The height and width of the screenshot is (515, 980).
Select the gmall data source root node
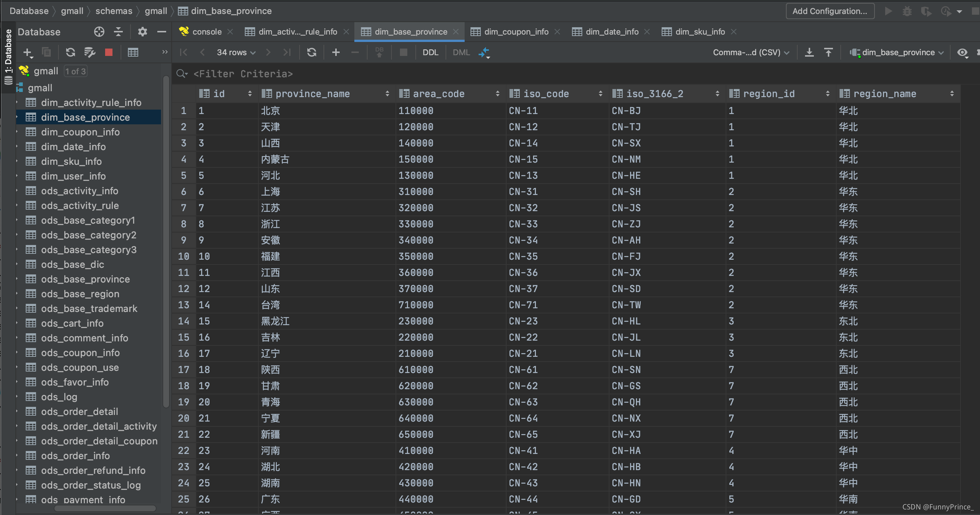pos(46,71)
